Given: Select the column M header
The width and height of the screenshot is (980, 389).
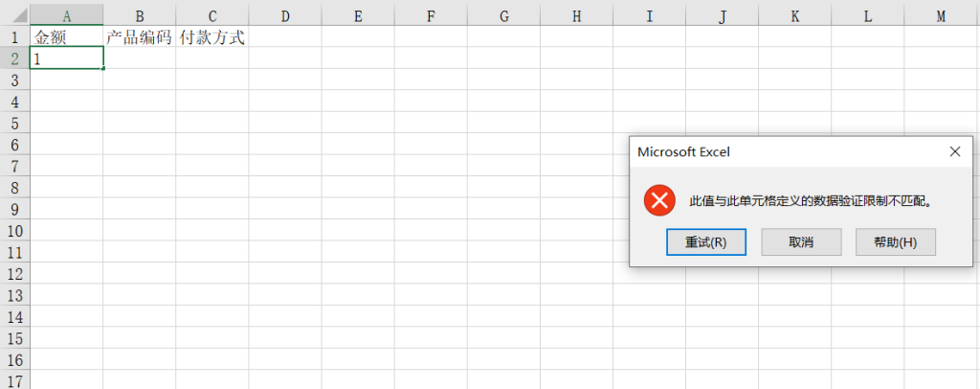Looking at the screenshot, I should click(x=941, y=14).
